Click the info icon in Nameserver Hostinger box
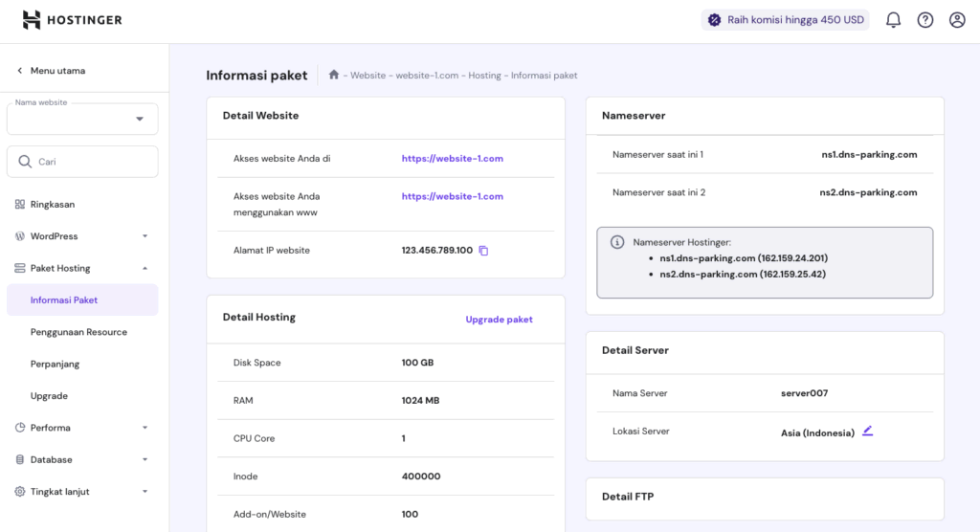Screen dimensions: 980x532 coord(617,242)
